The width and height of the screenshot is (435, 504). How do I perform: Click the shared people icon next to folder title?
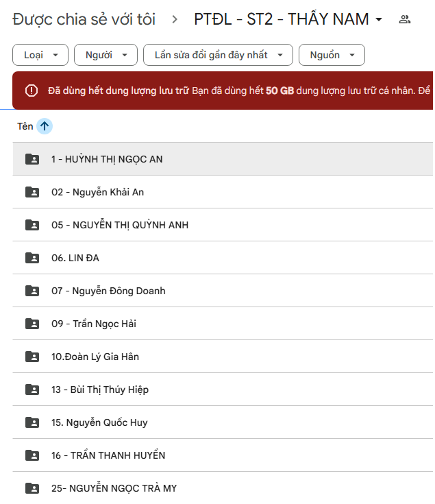coord(405,19)
